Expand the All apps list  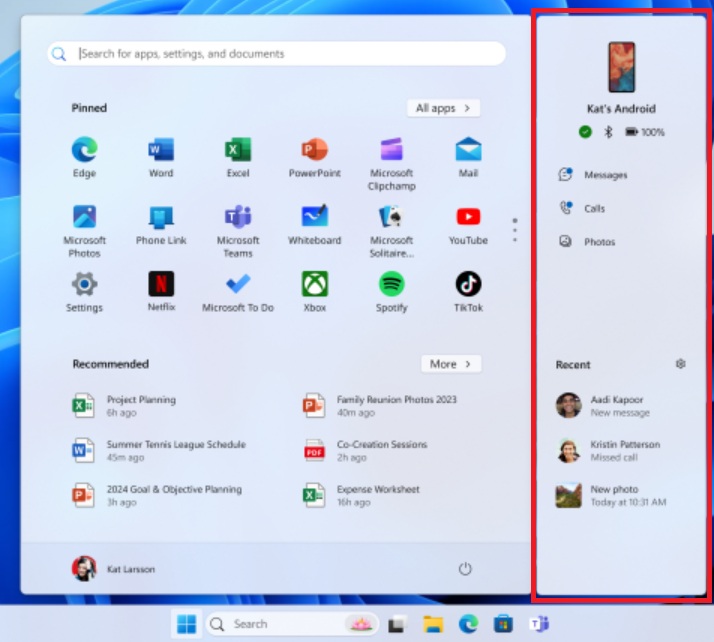tap(443, 108)
